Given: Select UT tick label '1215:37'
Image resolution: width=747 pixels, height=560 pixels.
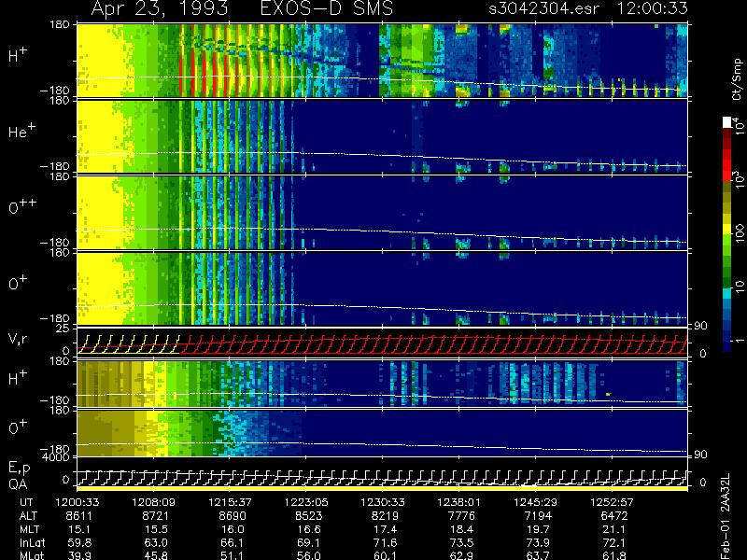Looking at the screenshot, I should point(230,502).
